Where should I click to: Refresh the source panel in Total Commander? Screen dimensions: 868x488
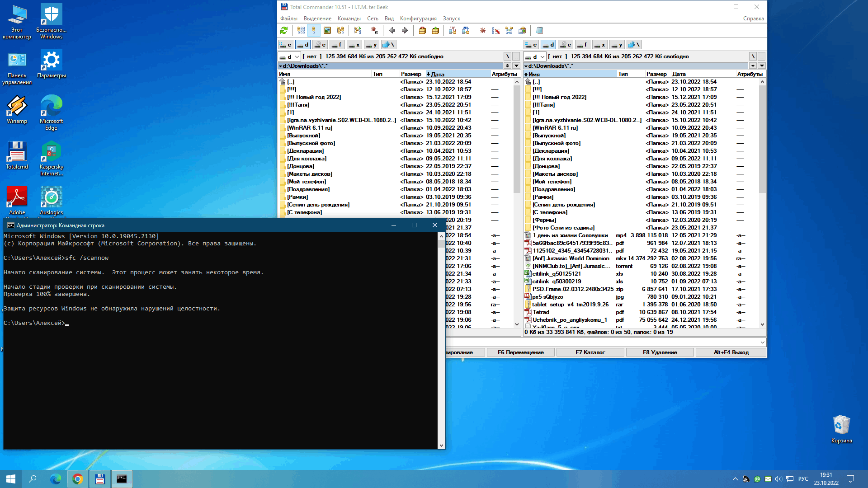pyautogui.click(x=284, y=30)
